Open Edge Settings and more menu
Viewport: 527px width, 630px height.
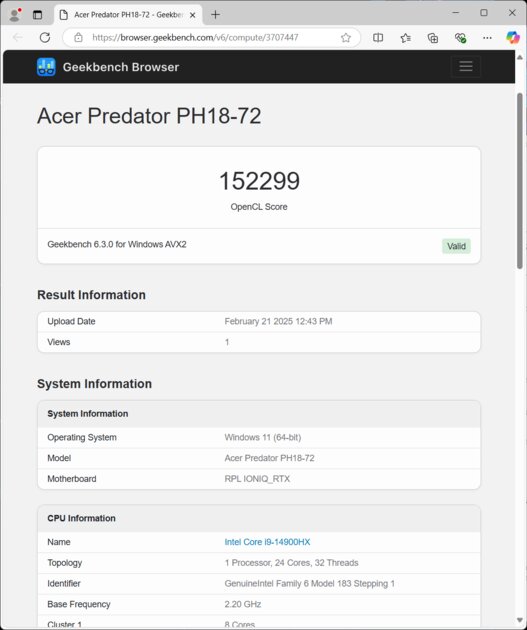[487, 38]
